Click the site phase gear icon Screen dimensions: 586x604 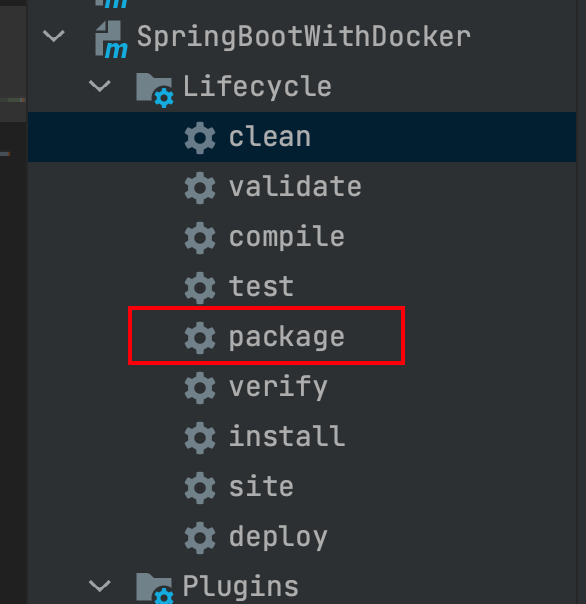pos(200,488)
